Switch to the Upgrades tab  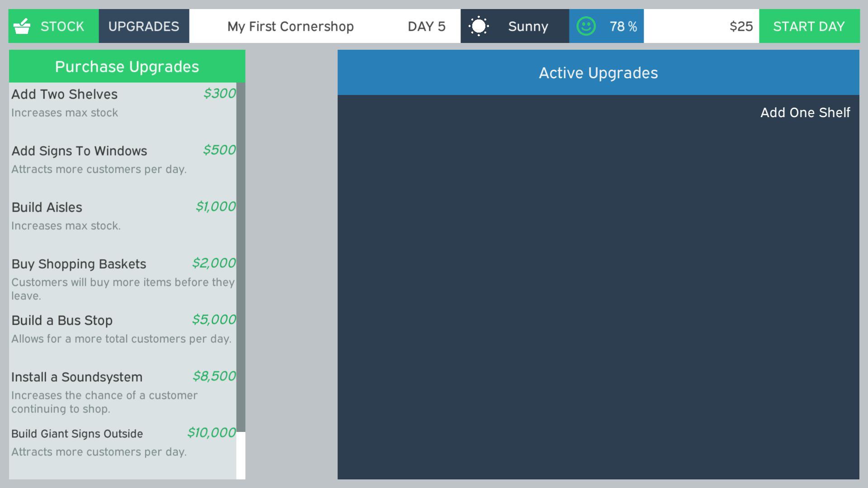coord(144,26)
